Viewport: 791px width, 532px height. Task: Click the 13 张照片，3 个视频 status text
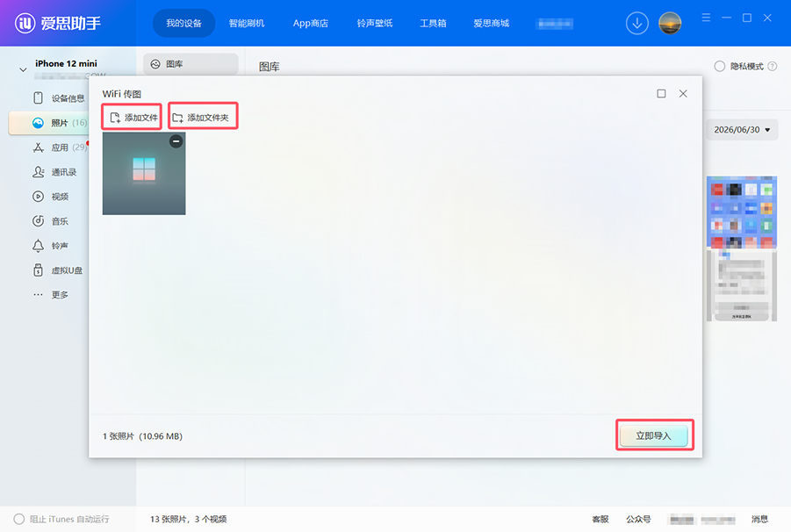(x=188, y=519)
